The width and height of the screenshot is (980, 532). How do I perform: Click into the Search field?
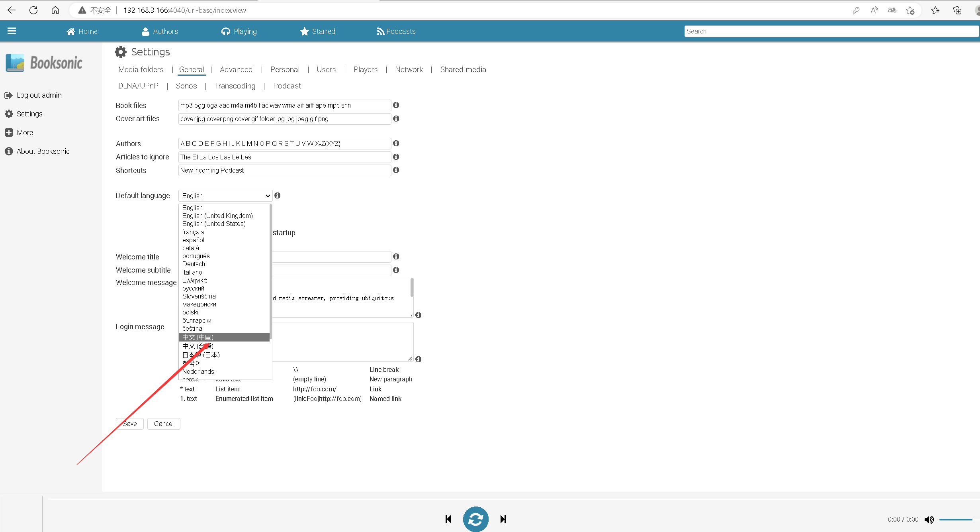pyautogui.click(x=831, y=31)
